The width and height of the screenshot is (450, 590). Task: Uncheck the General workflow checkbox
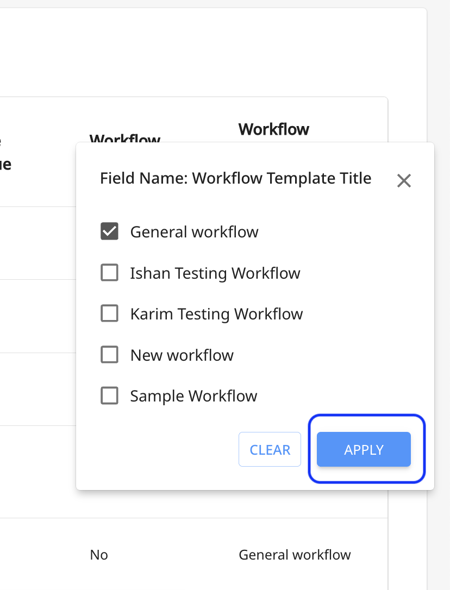pos(109,231)
